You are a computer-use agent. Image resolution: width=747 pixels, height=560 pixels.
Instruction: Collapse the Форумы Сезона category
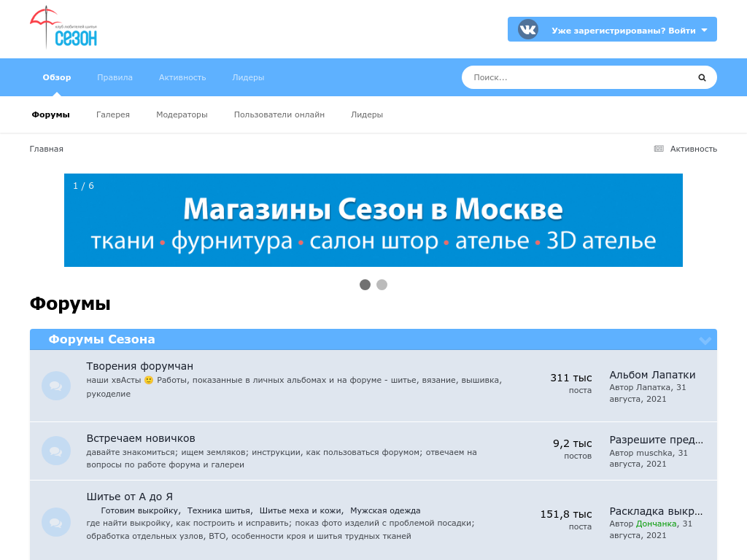pyautogui.click(x=705, y=341)
